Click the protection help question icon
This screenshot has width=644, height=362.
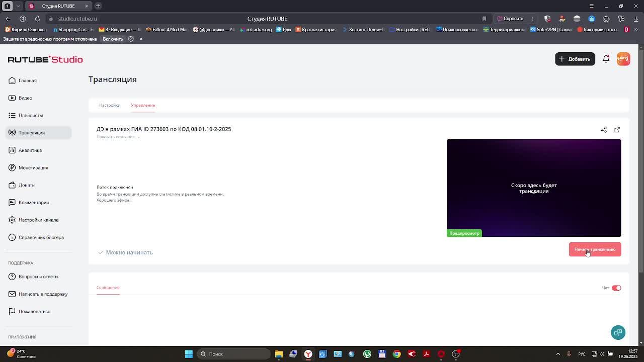[131, 39]
